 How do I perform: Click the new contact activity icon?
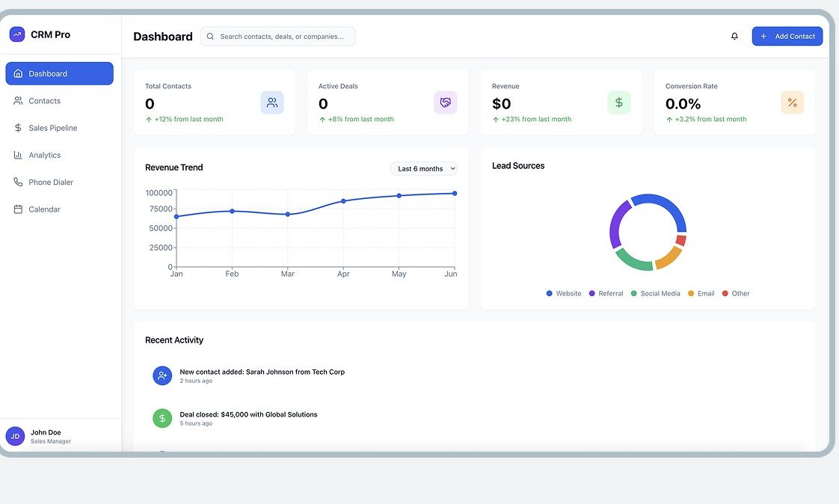tap(162, 375)
